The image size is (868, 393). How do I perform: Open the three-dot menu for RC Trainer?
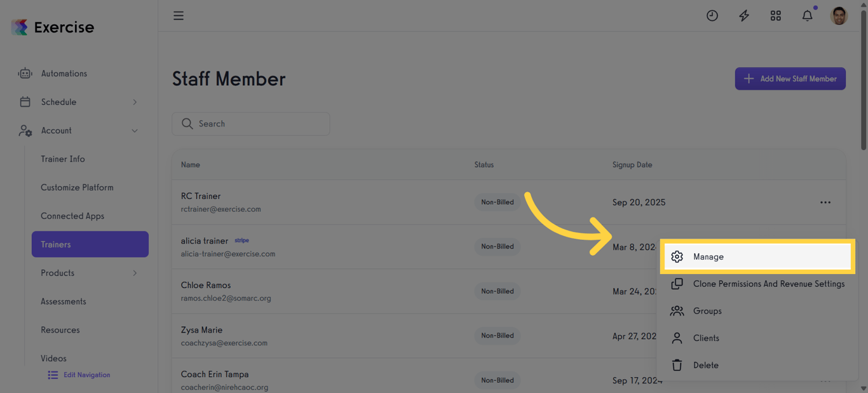825,202
